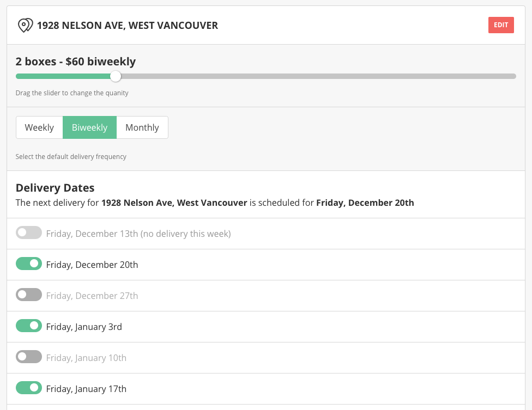The image size is (532, 410).
Task: Turn off the Friday, January 3rd switch
Action: click(x=29, y=326)
